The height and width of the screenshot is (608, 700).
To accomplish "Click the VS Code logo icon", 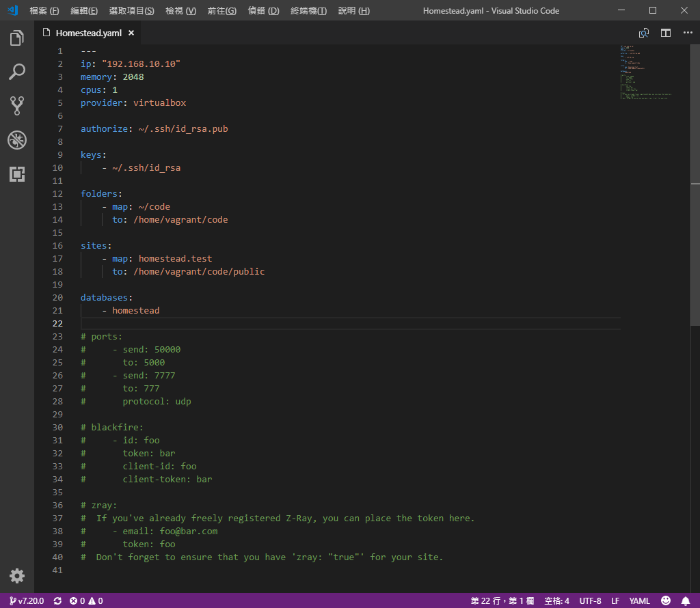I will click(12, 10).
